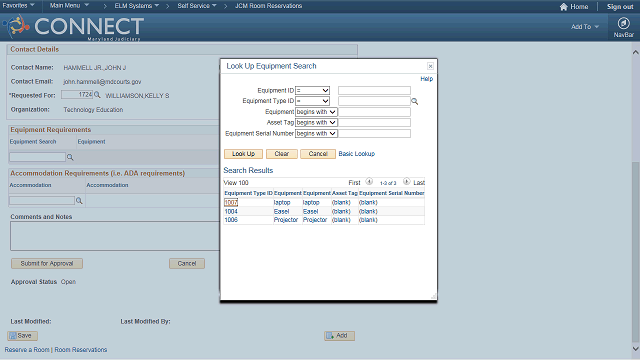Sort by Equipment Serial Number column header
The width and height of the screenshot is (640, 360).
[391, 193]
